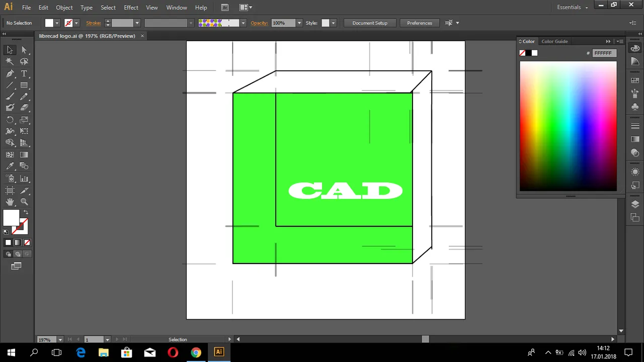644x362 pixels.
Task: Open the Symbols panel icon
Action: (x=635, y=107)
